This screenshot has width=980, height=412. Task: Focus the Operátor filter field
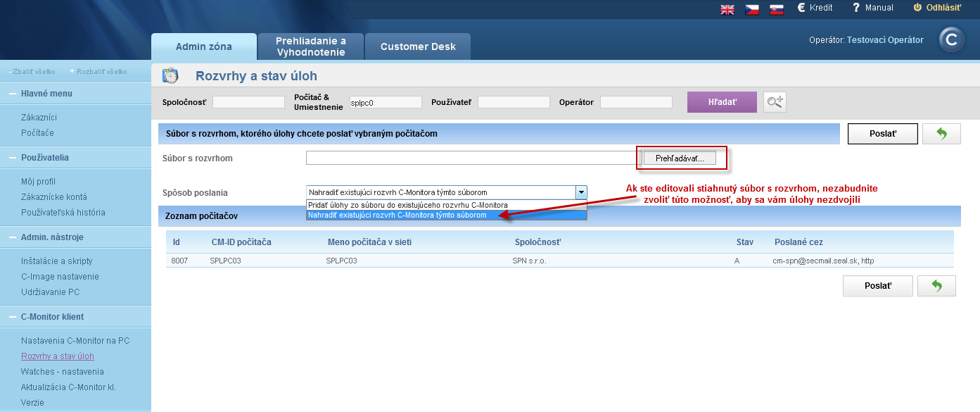pyautogui.click(x=636, y=102)
